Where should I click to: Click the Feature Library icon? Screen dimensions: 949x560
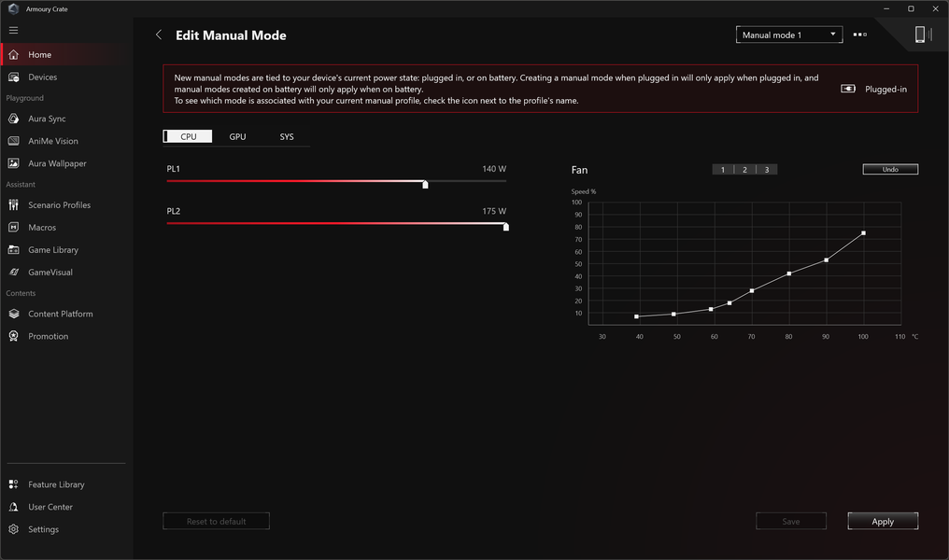13,484
